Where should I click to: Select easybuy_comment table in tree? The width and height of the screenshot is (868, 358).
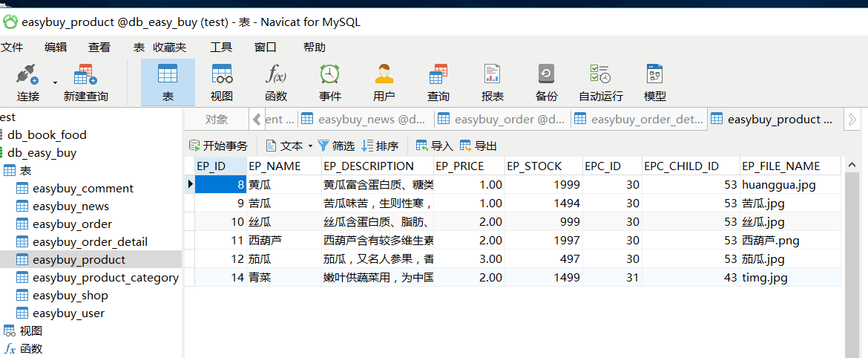(83, 189)
